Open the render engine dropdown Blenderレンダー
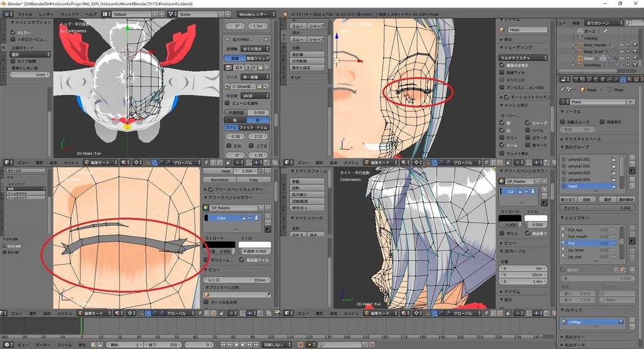 (257, 14)
